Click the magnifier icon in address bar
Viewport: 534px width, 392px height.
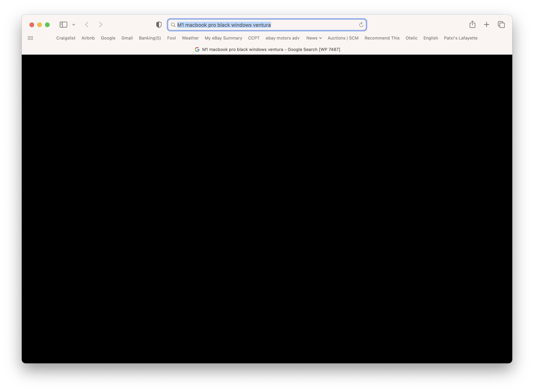(173, 25)
